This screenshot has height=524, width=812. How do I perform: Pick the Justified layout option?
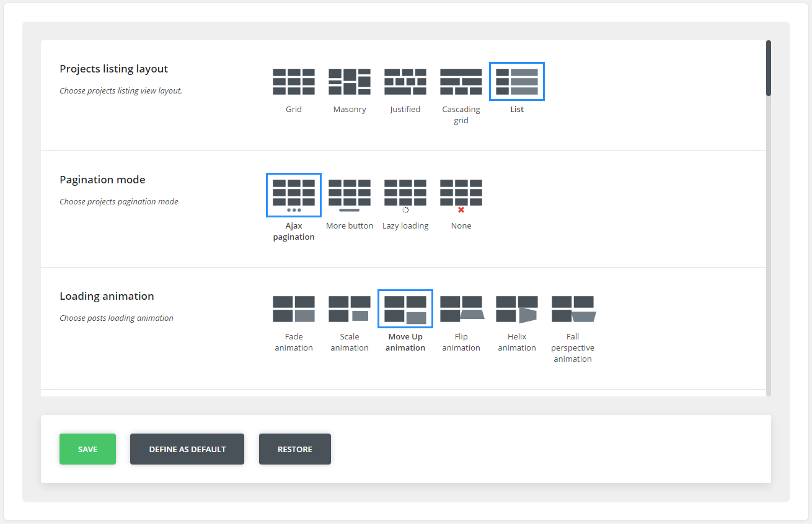click(x=405, y=82)
